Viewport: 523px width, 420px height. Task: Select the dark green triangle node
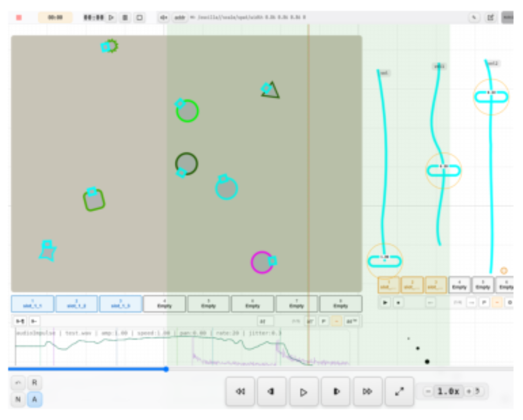click(272, 91)
